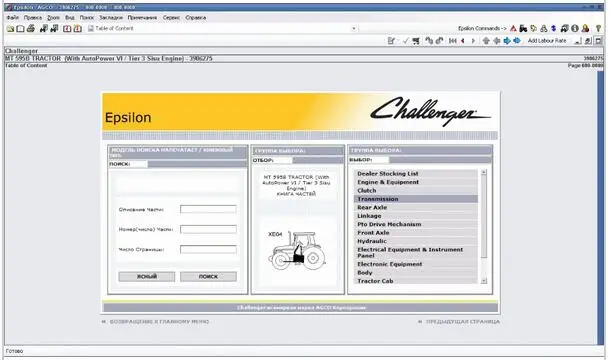
Task: Click the printer toolbar icon
Action: click(x=31, y=28)
